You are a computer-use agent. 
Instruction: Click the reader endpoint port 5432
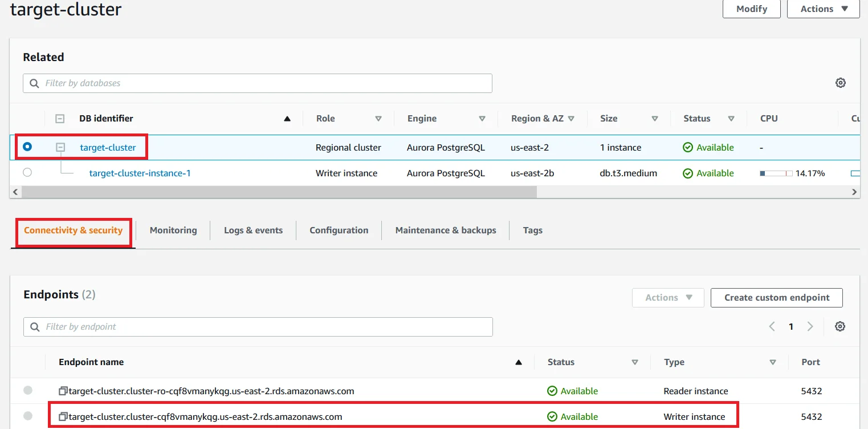click(811, 391)
